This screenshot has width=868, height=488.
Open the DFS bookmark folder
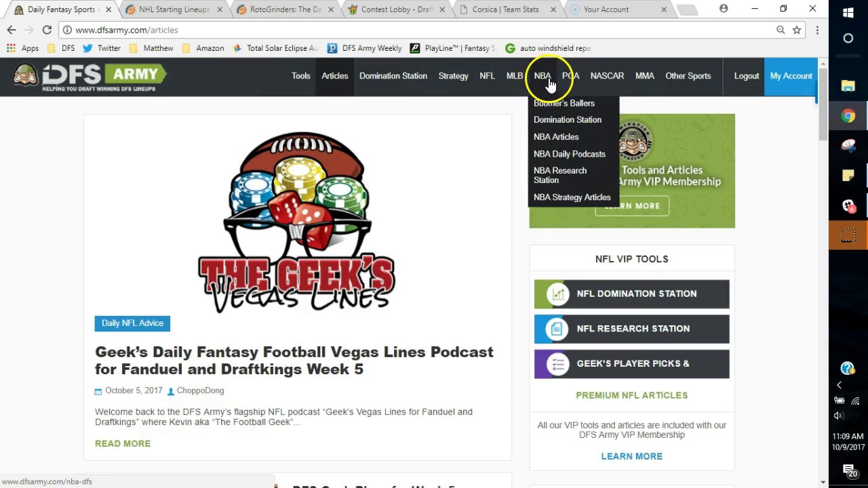60,48
